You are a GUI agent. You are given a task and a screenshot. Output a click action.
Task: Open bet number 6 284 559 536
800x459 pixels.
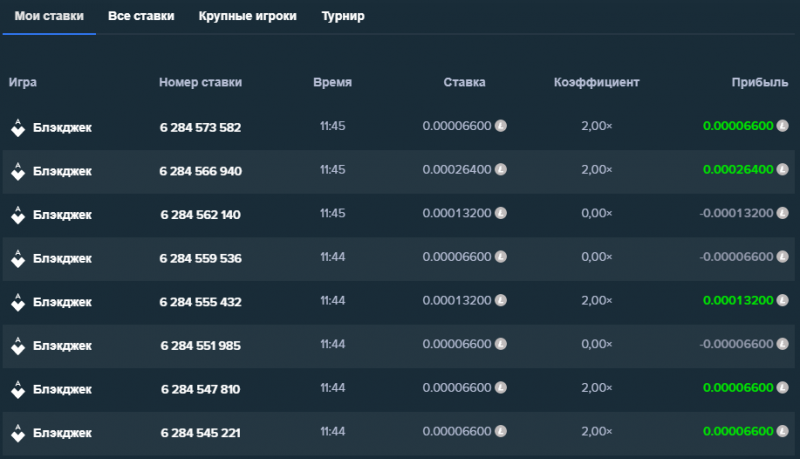coord(201,259)
